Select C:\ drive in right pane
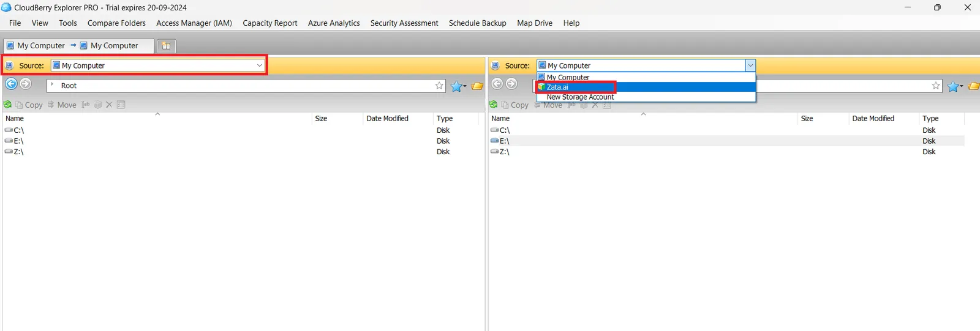Image resolution: width=980 pixels, height=331 pixels. coord(500,130)
